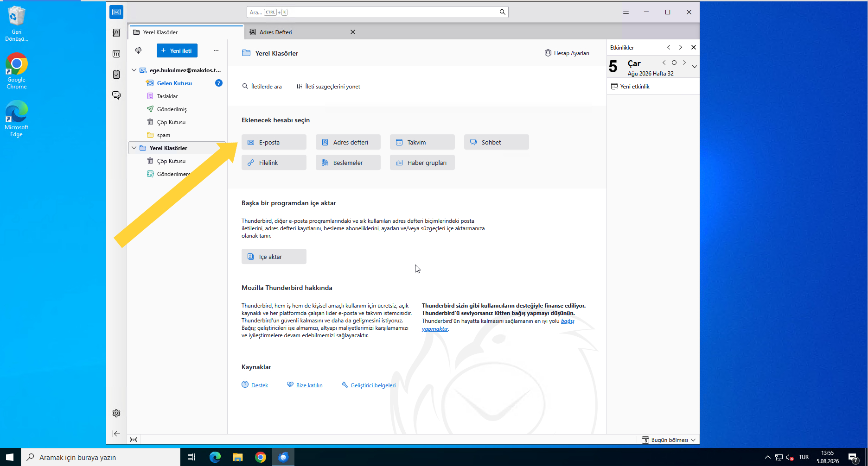
Task: Click the İçe aktar button
Action: (x=274, y=257)
